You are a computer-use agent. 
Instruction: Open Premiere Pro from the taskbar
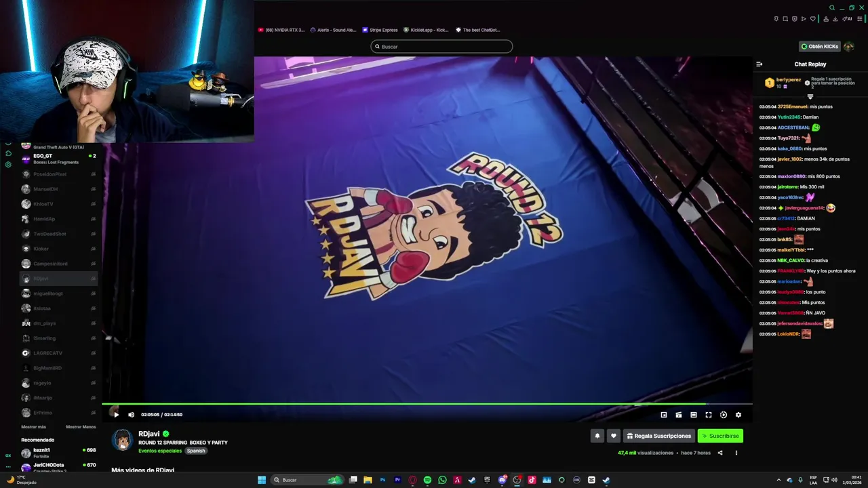pyautogui.click(x=398, y=480)
